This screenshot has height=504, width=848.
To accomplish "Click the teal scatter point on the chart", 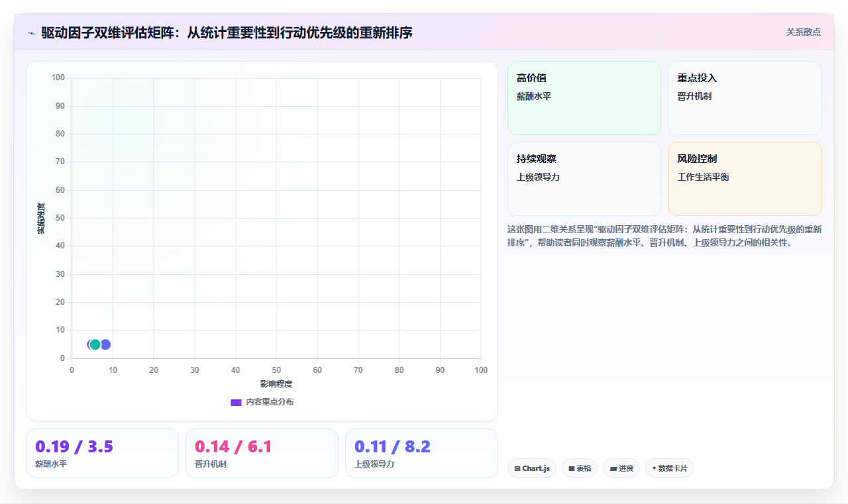I will coord(95,344).
